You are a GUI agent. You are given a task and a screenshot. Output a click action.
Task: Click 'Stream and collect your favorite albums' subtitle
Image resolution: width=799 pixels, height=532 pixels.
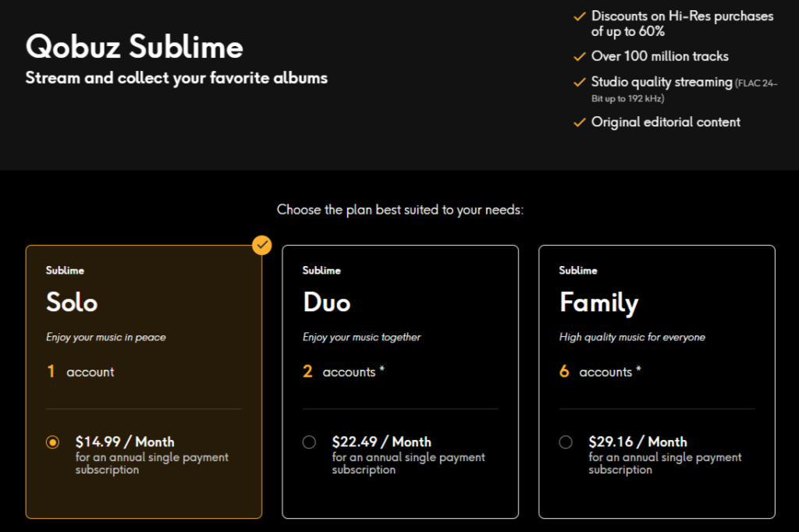click(x=176, y=78)
